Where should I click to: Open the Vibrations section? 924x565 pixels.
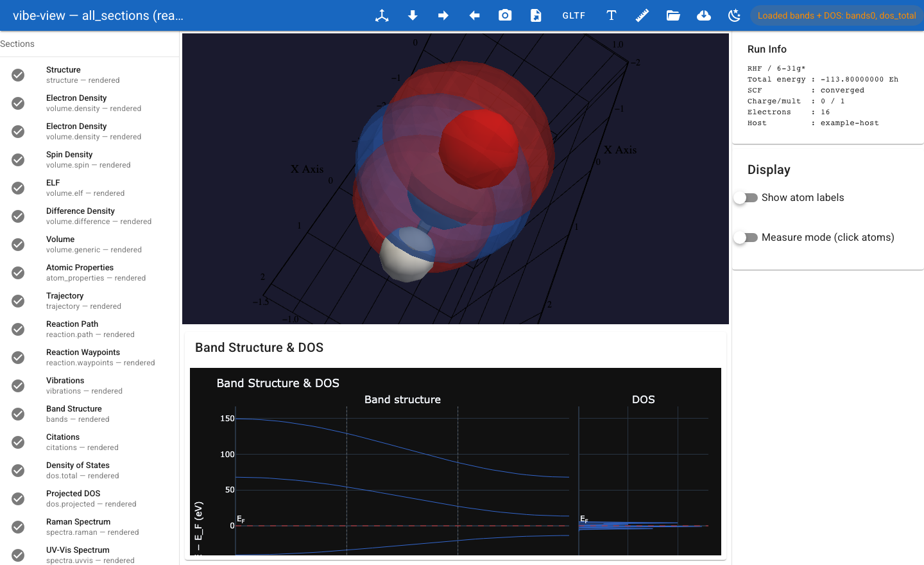click(x=89, y=386)
